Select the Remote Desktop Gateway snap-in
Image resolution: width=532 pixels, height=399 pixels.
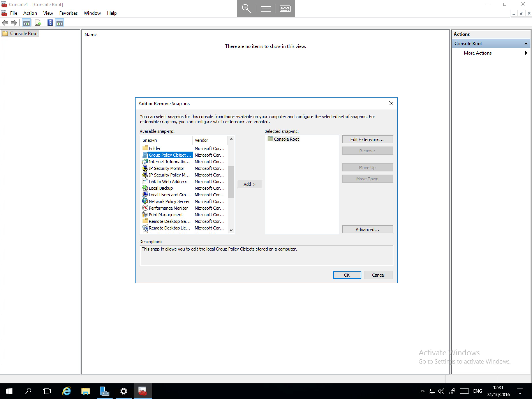point(169,221)
